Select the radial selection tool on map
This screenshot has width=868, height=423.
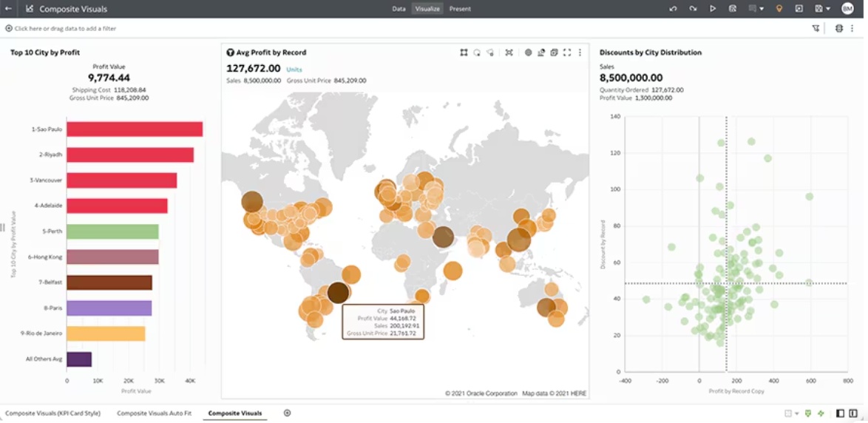[477, 53]
